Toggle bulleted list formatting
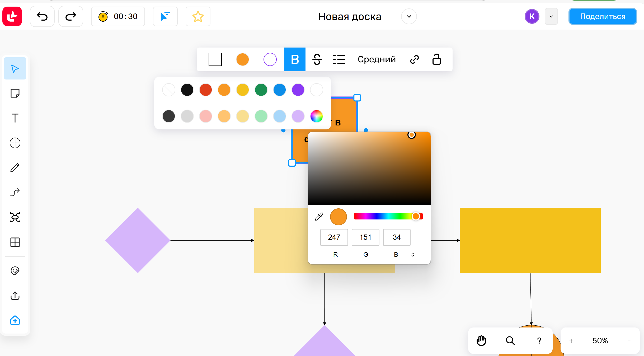644x356 pixels. pos(339,59)
